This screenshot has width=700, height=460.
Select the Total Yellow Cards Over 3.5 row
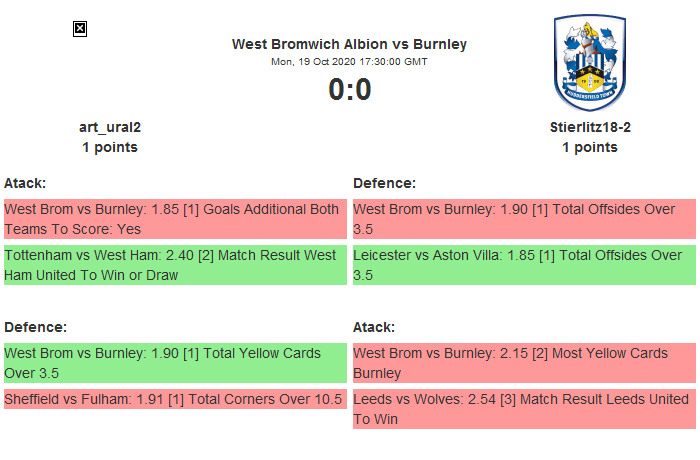click(175, 363)
